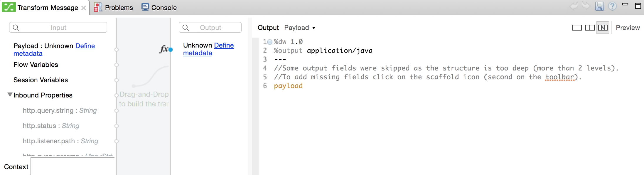Open the Payload output dropdown
This screenshot has width=644, height=175.
tap(300, 28)
